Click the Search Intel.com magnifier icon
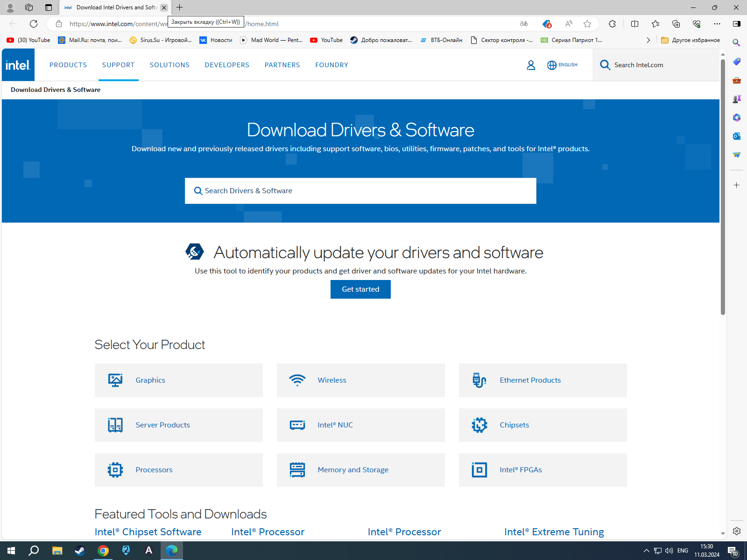Screen dimensions: 747x560 (605, 65)
